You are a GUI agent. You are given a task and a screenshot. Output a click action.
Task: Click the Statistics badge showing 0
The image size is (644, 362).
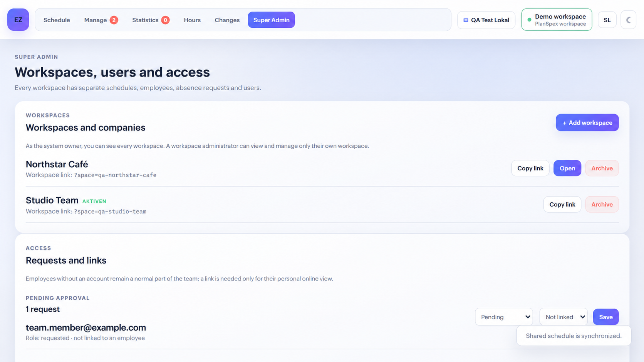click(x=165, y=20)
